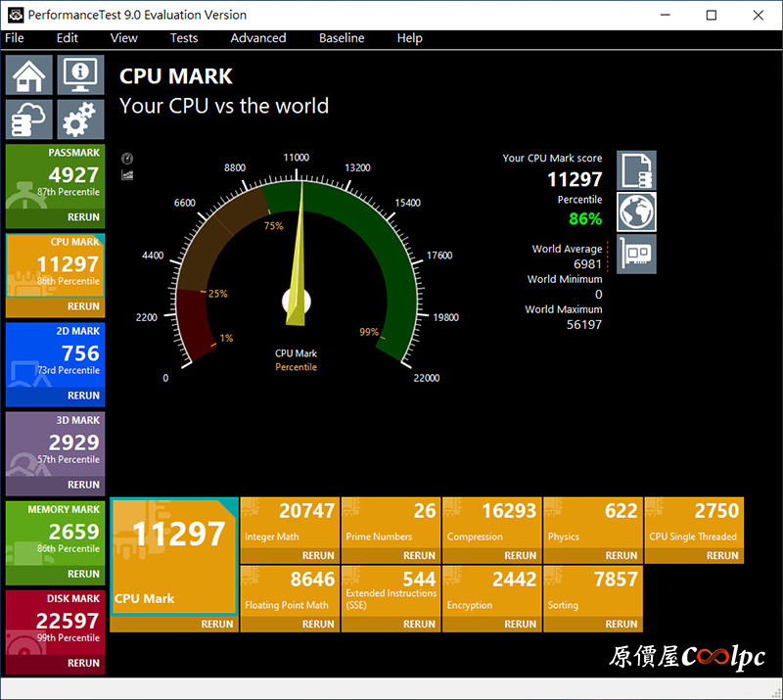Viewport: 783px width, 700px height.
Task: Click the World Maximum 56197 value
Action: point(583,325)
